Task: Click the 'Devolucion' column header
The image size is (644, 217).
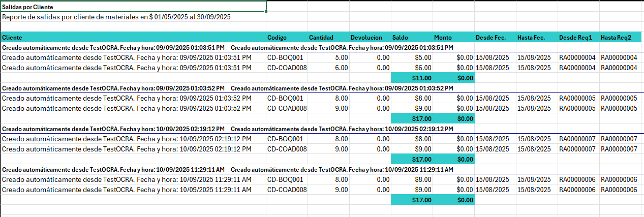Action: 370,37
